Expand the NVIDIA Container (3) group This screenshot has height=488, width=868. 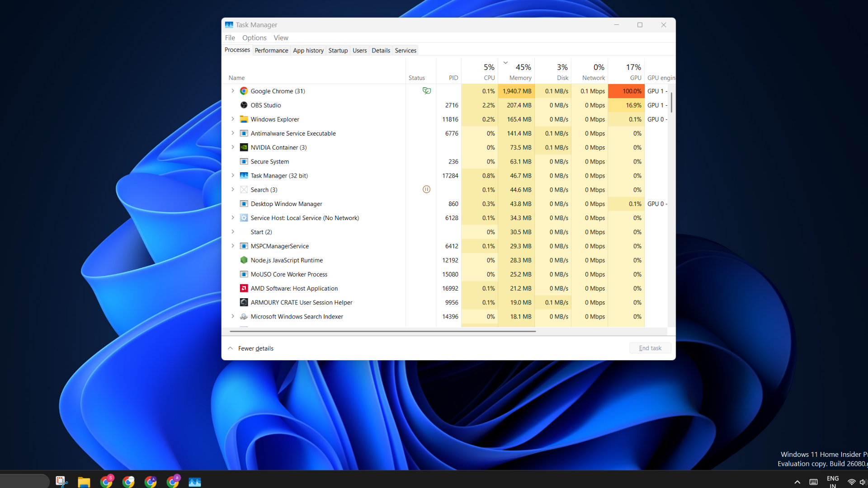pyautogui.click(x=233, y=147)
